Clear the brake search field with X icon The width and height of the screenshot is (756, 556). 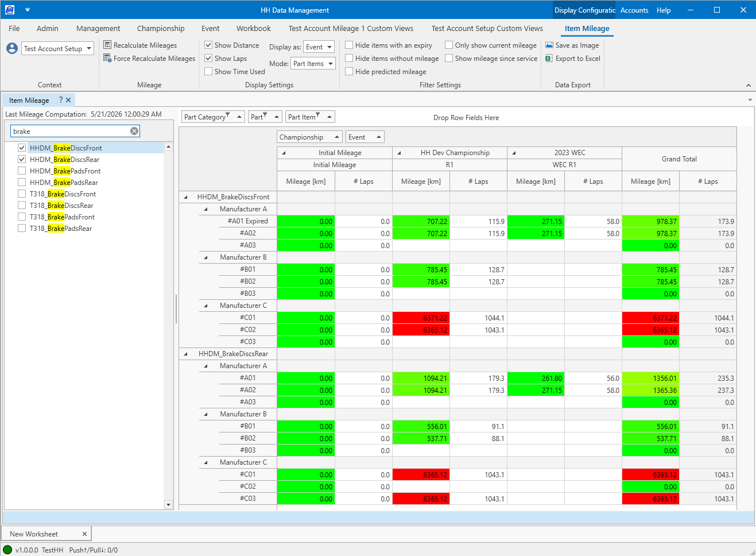[x=134, y=131]
